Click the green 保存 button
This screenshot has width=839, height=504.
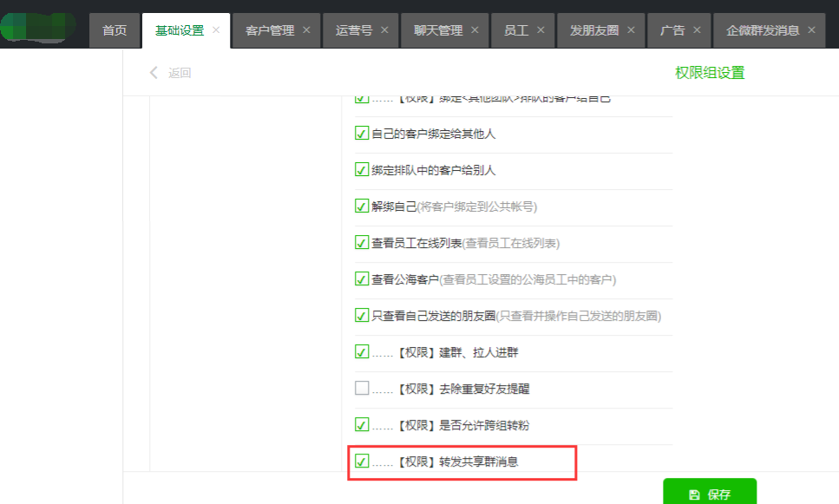709,494
